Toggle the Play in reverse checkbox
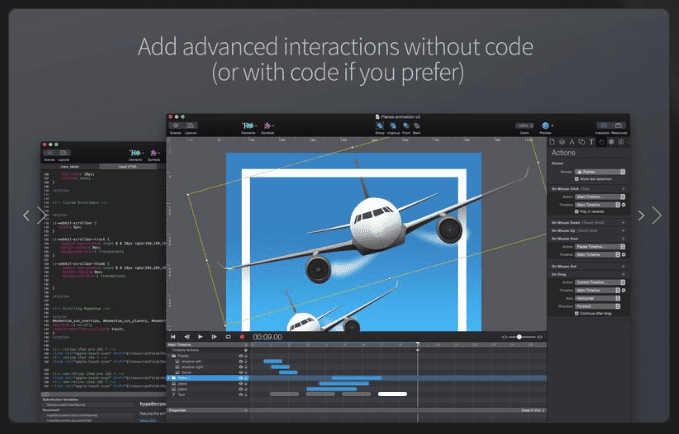Image resolution: width=679 pixels, height=434 pixels. [577, 211]
